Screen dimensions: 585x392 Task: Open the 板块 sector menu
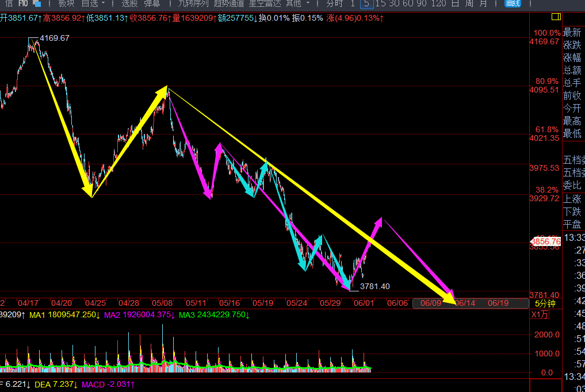tap(66, 3)
